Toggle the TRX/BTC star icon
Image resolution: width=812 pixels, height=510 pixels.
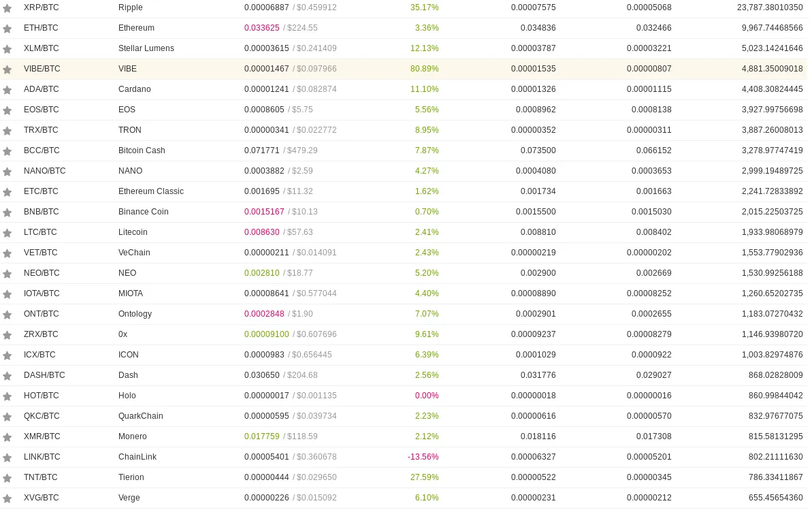pyautogui.click(x=7, y=131)
